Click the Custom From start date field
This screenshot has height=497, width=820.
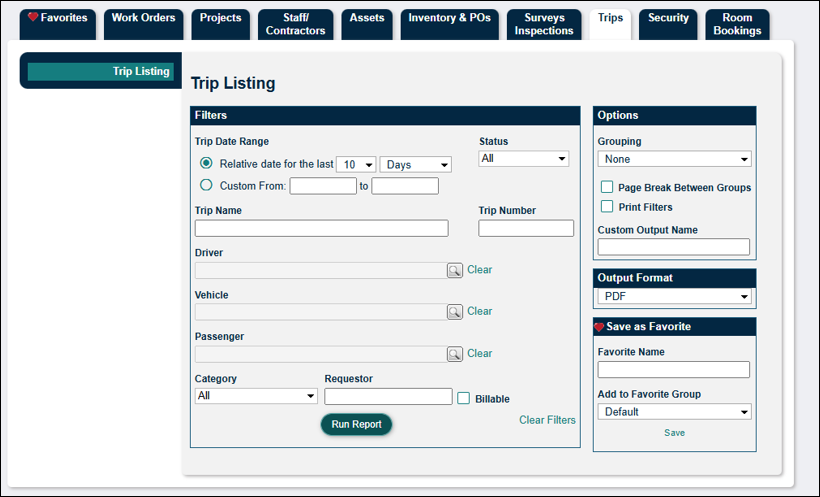click(323, 186)
